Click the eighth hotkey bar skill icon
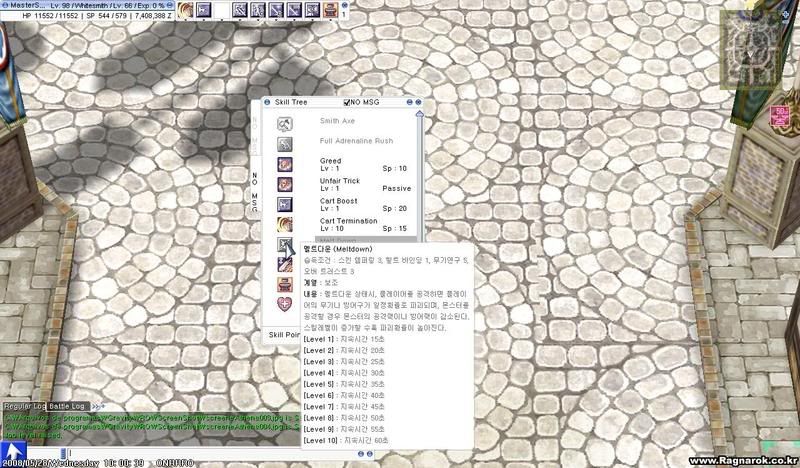Viewport: 800px width, 468px height. tap(313, 9)
